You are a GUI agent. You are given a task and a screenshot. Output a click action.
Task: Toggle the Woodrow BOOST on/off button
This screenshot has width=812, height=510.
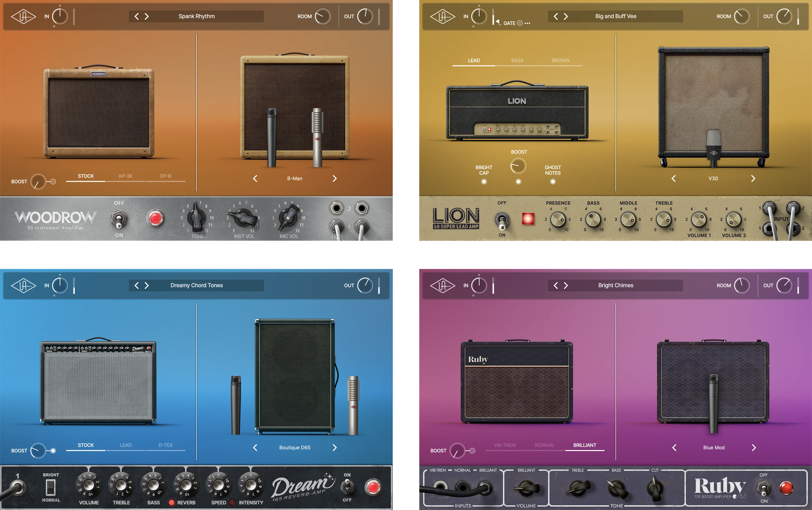(x=53, y=181)
